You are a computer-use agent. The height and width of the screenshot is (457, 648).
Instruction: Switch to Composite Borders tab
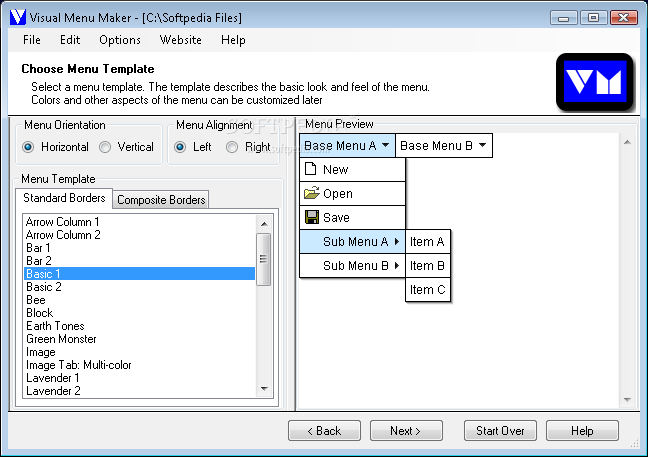coord(161,200)
